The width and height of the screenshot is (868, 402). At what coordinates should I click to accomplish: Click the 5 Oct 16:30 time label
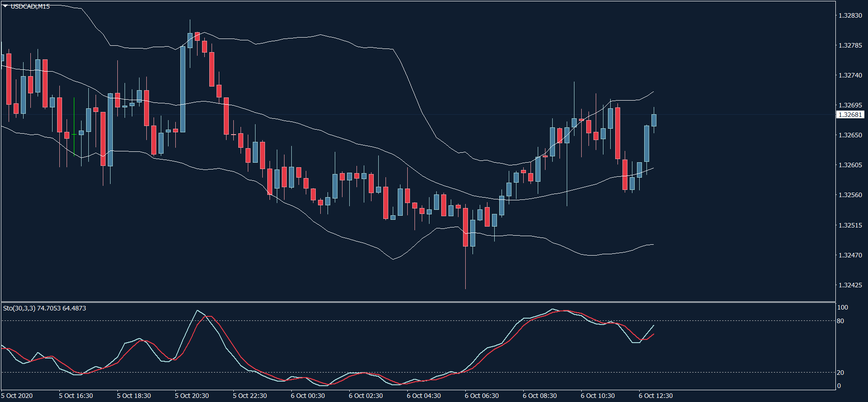(76, 396)
